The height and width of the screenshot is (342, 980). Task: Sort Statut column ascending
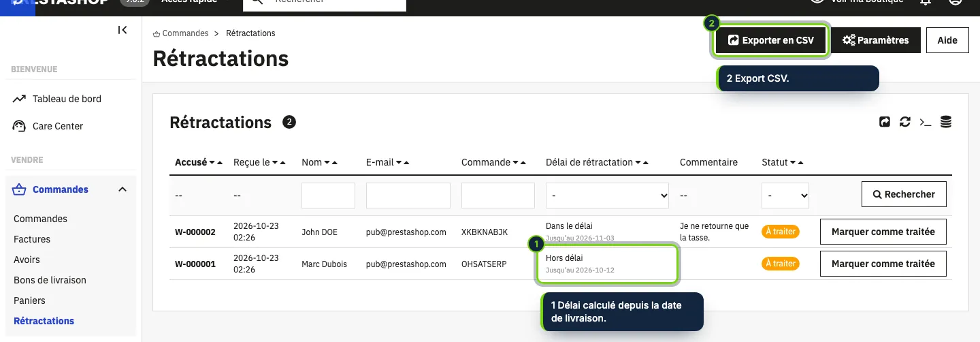[800, 163]
